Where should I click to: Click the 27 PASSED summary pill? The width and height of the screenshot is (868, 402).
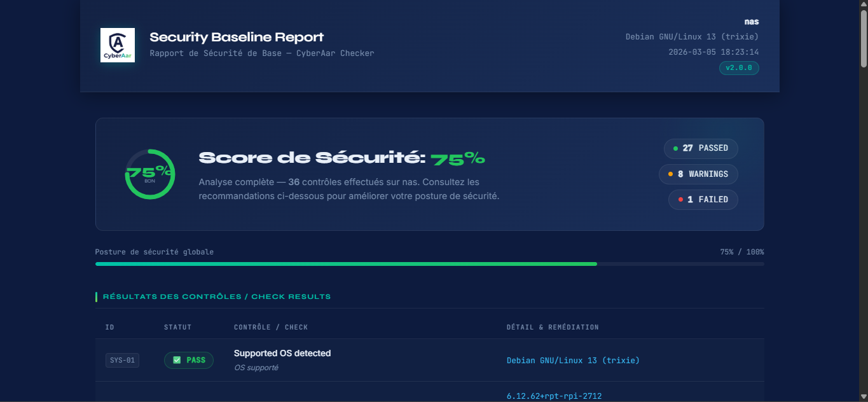click(x=701, y=148)
